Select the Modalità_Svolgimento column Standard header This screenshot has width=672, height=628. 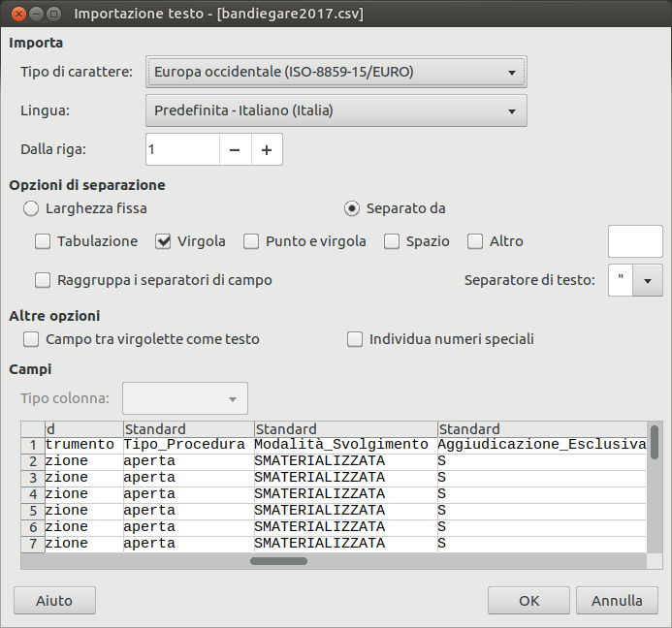tap(346, 428)
